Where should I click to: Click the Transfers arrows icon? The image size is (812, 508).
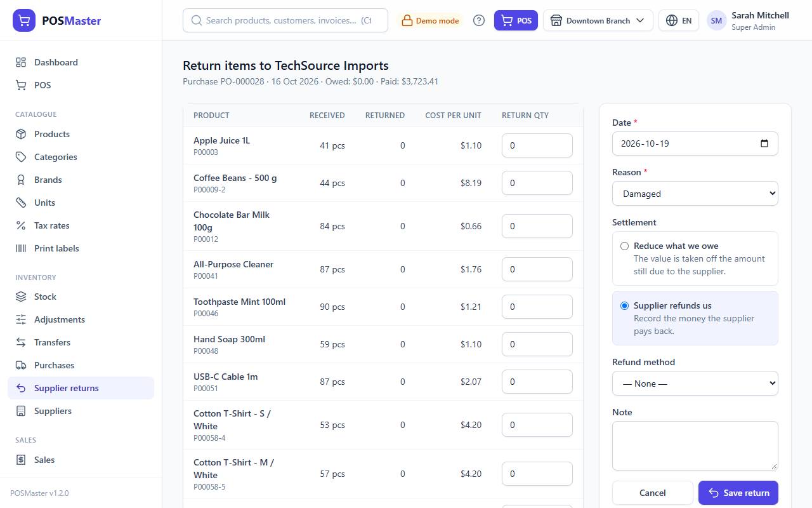[x=21, y=342]
